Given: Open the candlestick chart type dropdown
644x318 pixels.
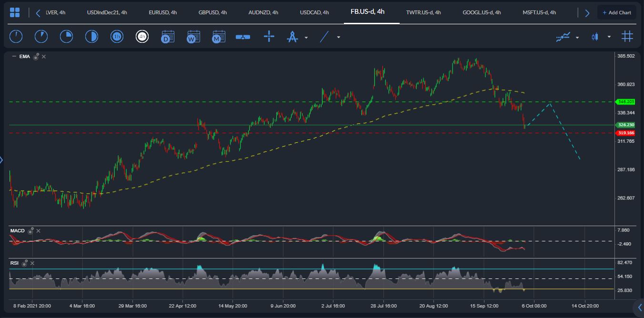Looking at the screenshot, I should click(609, 37).
